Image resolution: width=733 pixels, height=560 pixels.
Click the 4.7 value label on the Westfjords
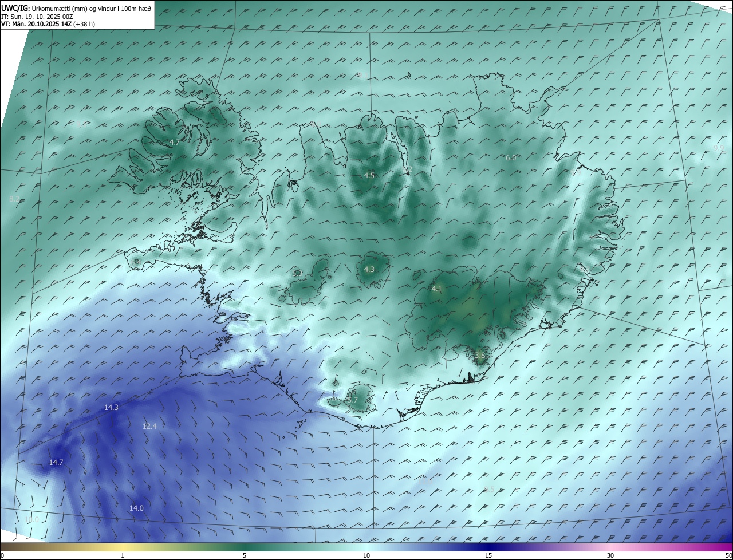click(x=175, y=142)
